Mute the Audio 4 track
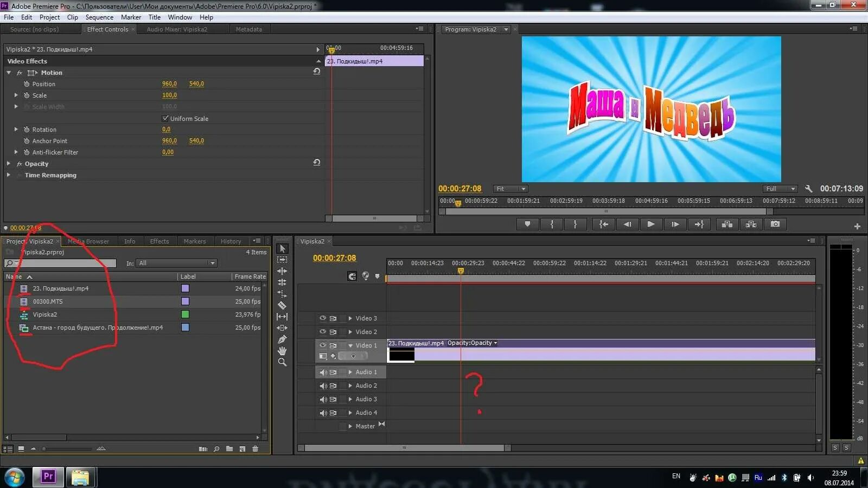The image size is (868, 488). pyautogui.click(x=323, y=413)
